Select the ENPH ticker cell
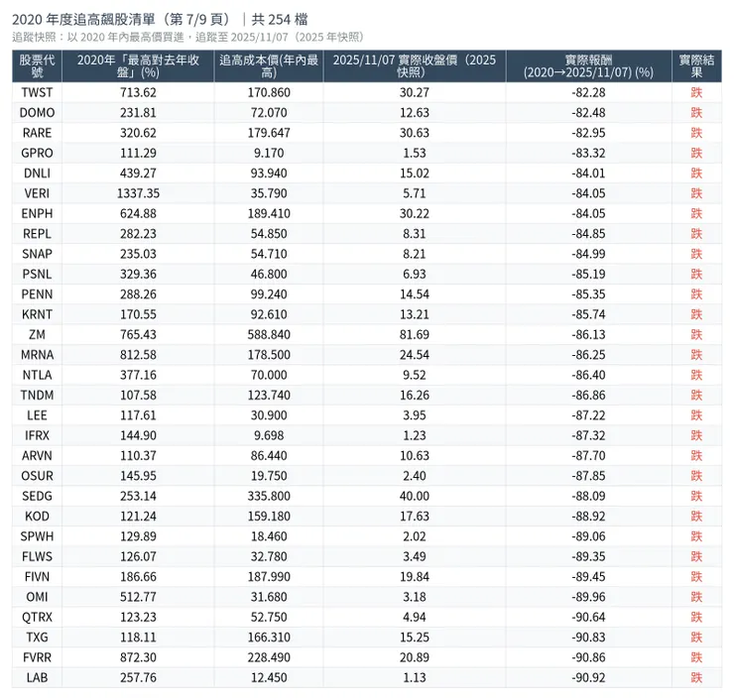 (37, 213)
